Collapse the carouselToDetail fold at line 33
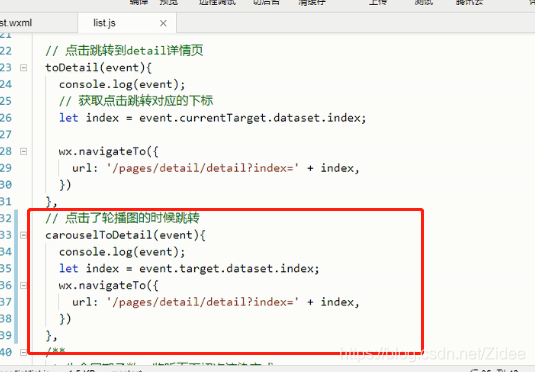Screen dimensions: 535x372 point(24,235)
